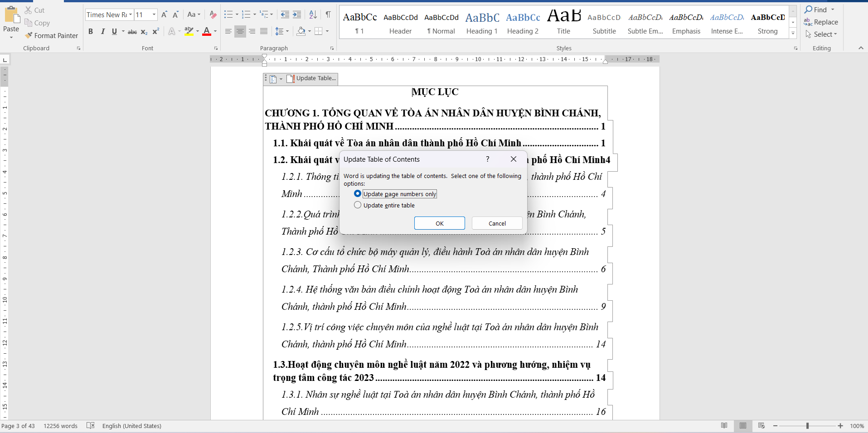
Task: Close the Update Table of Contents dialog
Action: coord(514,159)
